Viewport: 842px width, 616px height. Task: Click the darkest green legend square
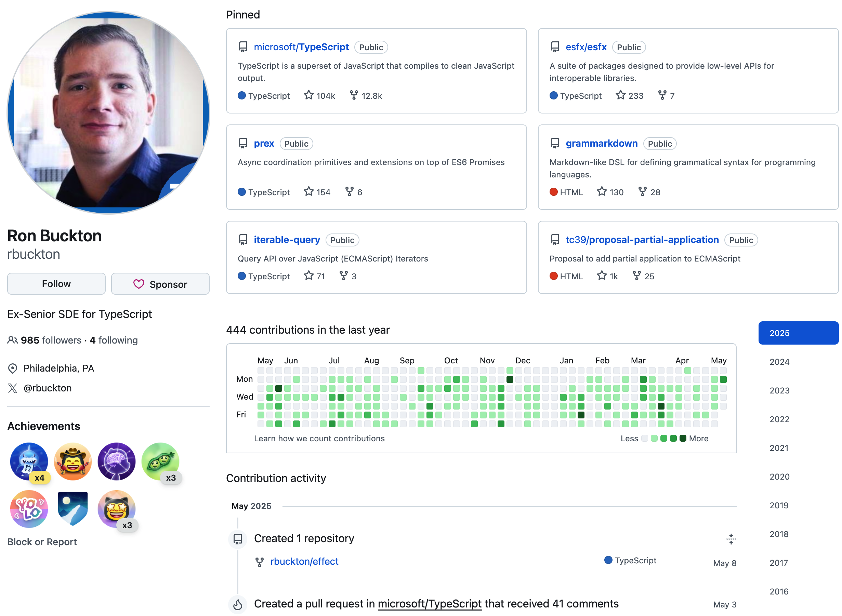tap(683, 439)
